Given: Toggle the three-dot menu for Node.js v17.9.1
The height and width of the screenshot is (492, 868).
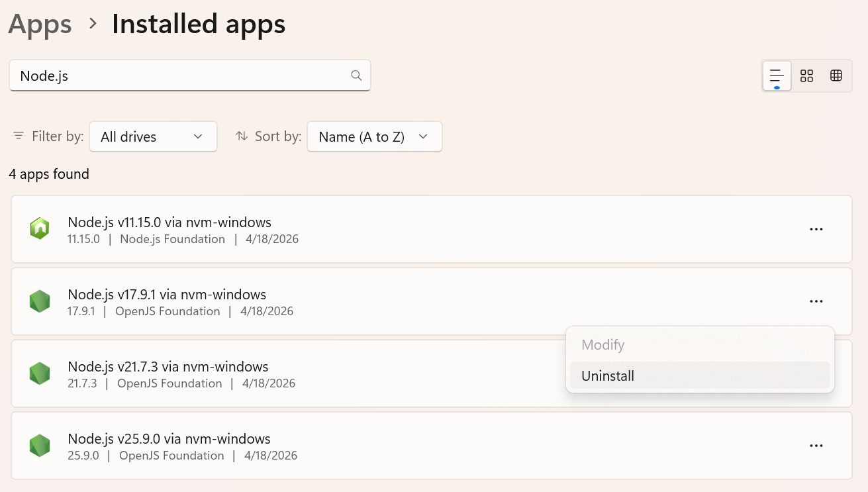Looking at the screenshot, I should [816, 301].
